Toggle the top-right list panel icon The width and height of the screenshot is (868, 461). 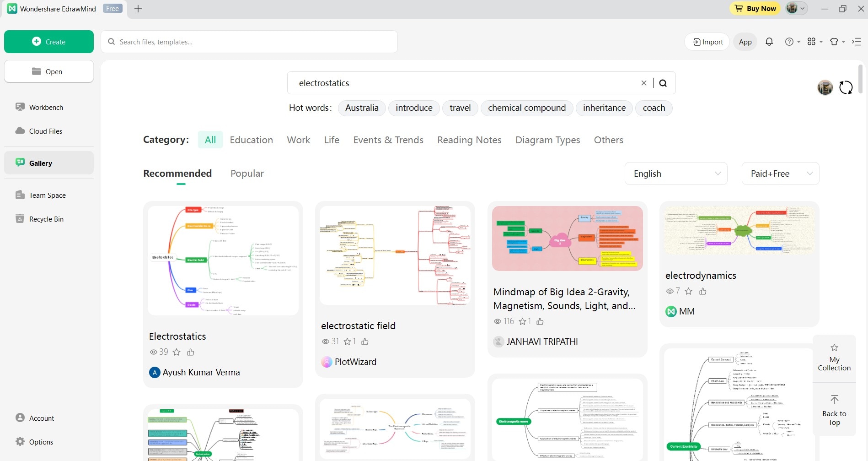(x=857, y=42)
